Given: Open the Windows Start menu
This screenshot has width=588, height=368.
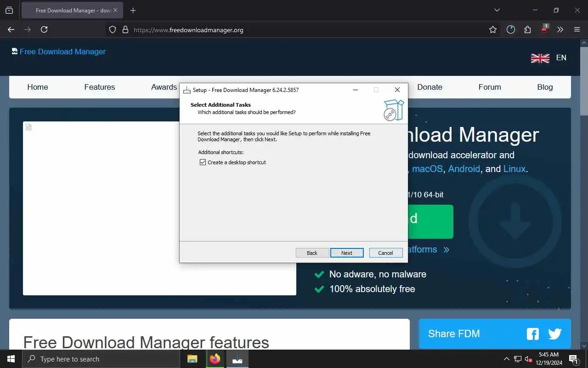Looking at the screenshot, I should click(x=11, y=359).
